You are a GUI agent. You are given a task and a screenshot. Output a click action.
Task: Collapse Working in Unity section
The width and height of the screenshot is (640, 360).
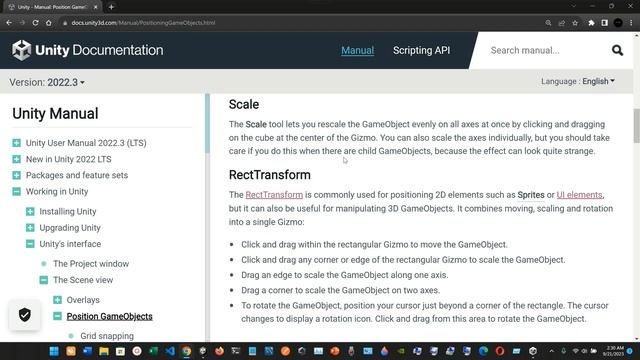point(16,191)
